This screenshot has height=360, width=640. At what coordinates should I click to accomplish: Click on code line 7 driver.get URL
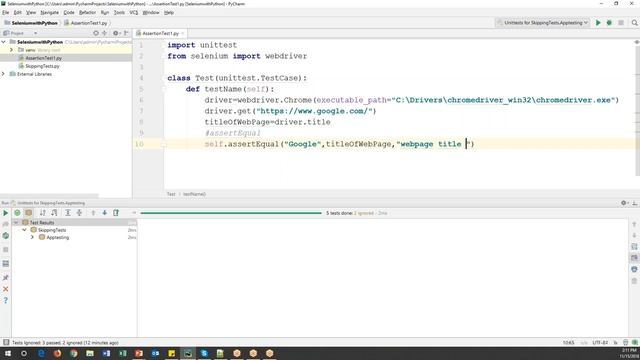[290, 111]
